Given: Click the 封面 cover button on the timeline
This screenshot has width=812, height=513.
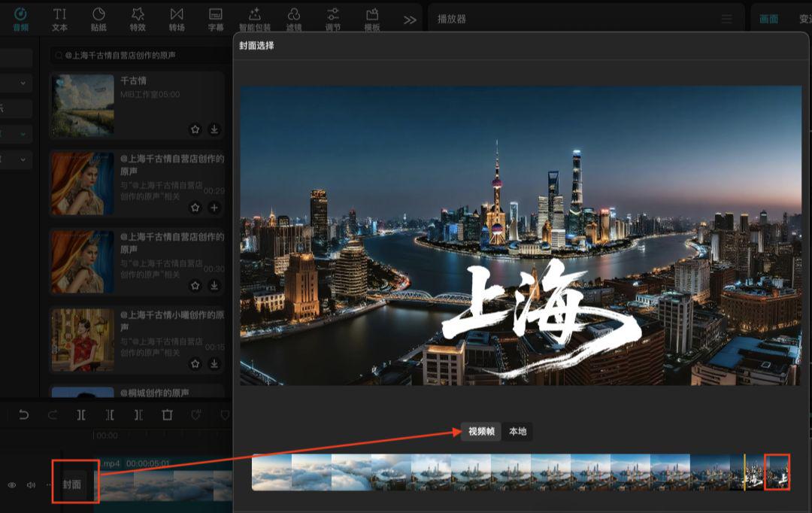Looking at the screenshot, I should [x=73, y=485].
